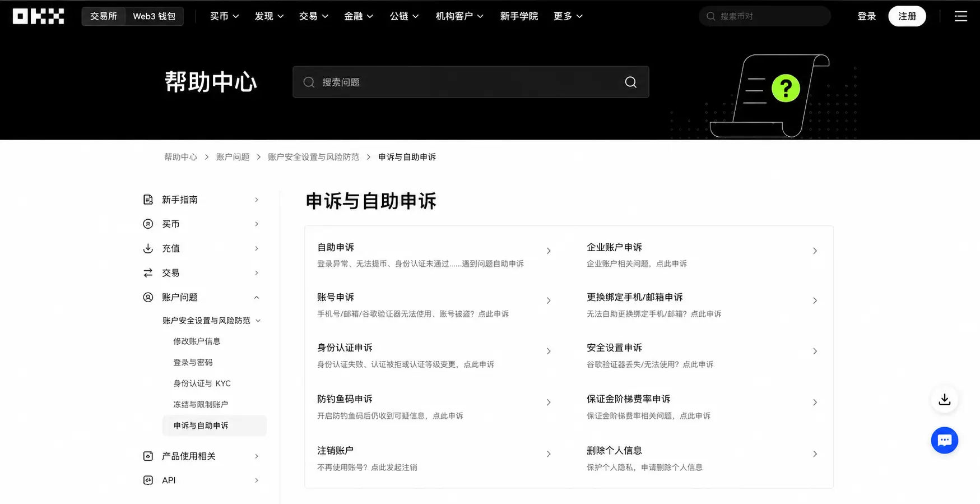Open the 机构客户 dropdown menu

[x=459, y=16]
